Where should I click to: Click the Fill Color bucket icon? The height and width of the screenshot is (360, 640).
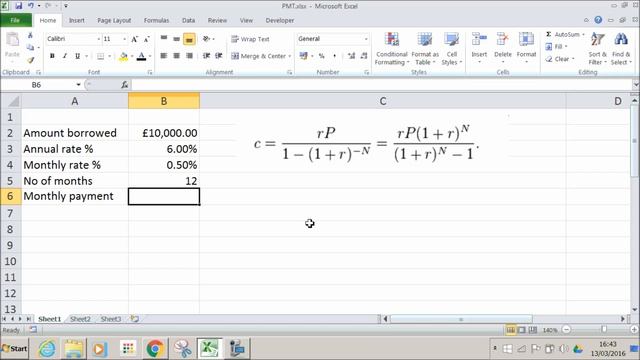pyautogui.click(x=123, y=56)
